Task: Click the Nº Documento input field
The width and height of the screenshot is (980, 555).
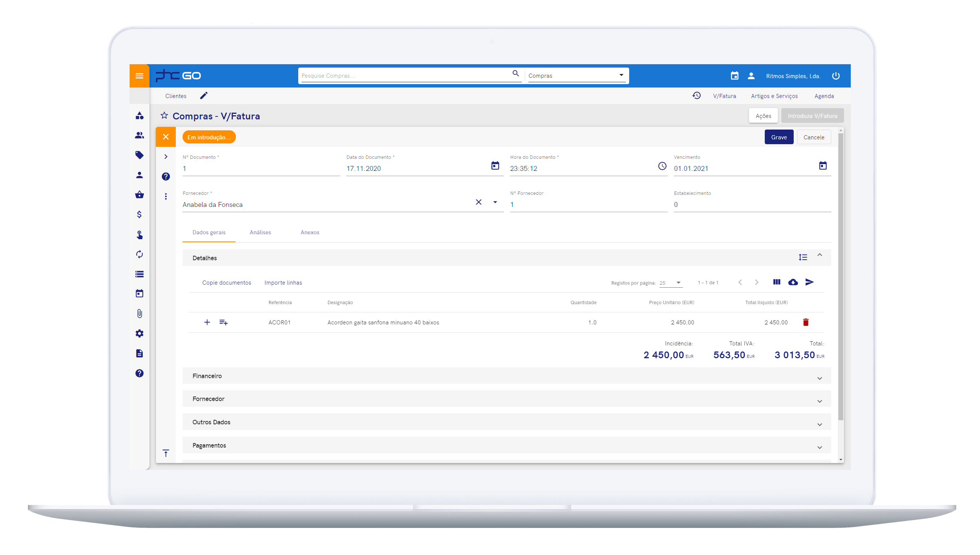Action: coord(261,169)
